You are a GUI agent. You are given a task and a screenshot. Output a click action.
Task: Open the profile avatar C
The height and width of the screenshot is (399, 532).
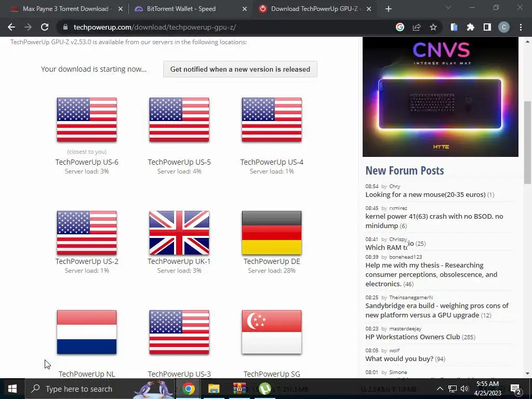coord(504,27)
